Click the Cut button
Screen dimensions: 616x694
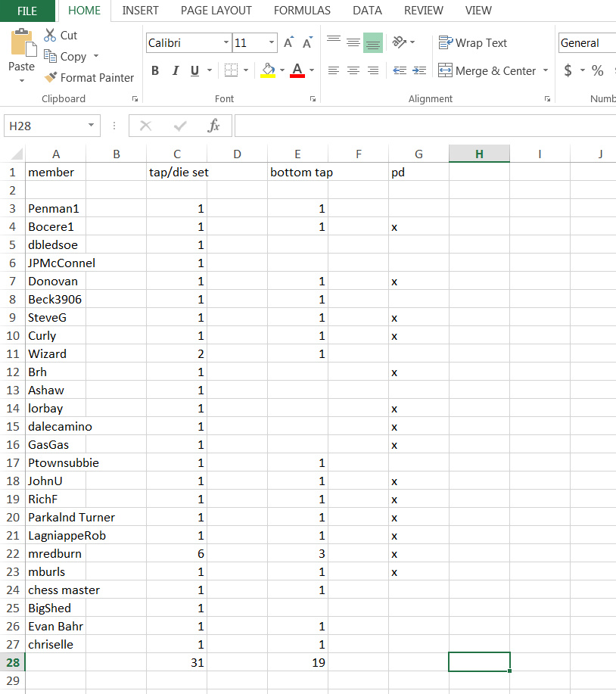click(x=61, y=36)
